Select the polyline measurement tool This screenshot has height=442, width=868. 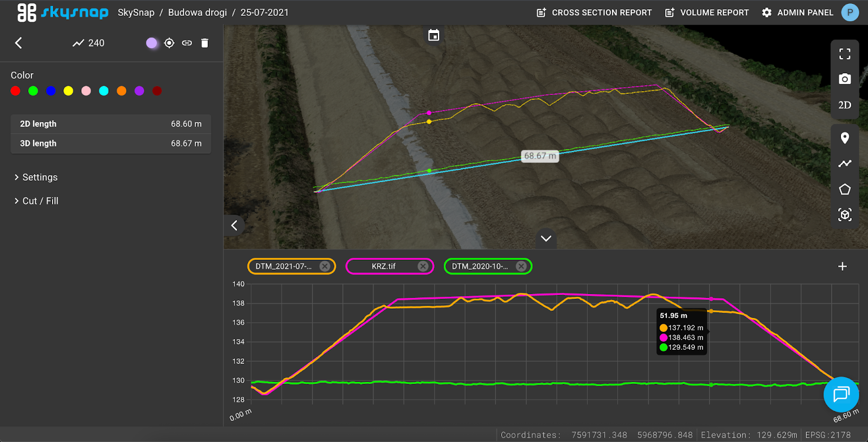click(845, 163)
